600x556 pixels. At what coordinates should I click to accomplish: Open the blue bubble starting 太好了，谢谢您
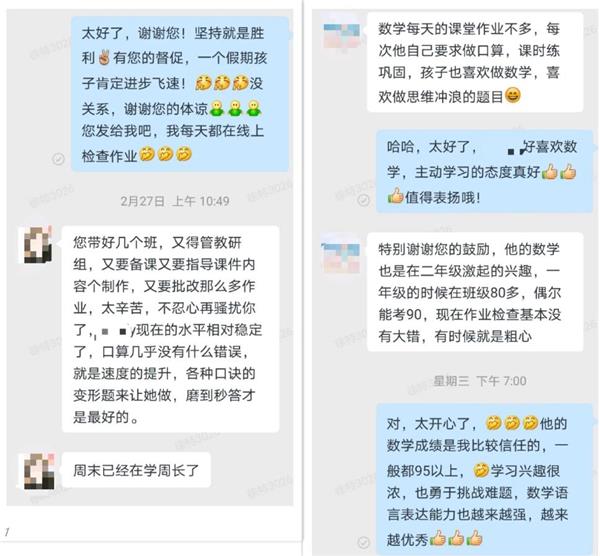[180, 94]
